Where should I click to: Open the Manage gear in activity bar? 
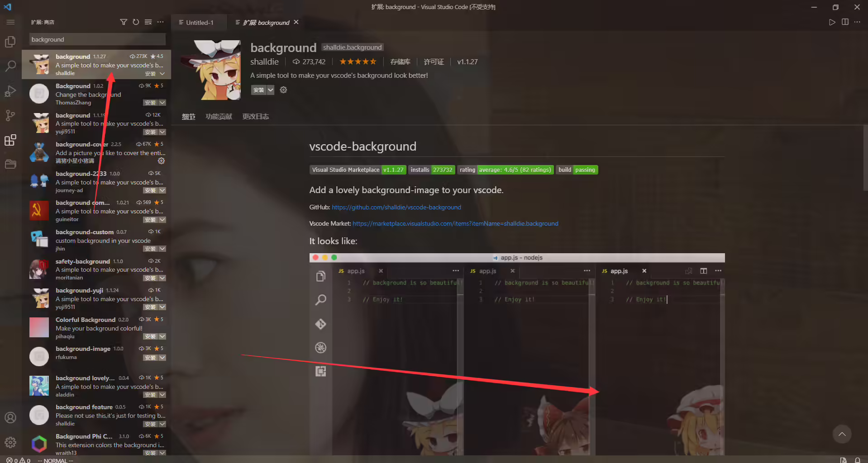pyautogui.click(x=10, y=442)
